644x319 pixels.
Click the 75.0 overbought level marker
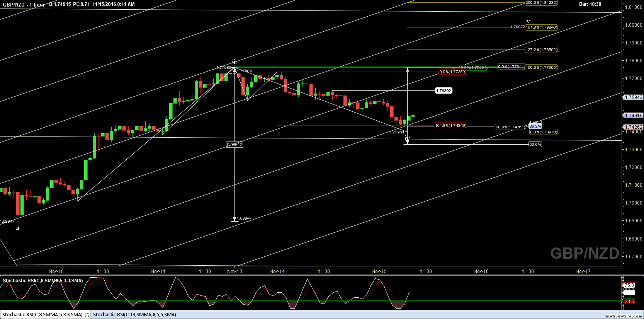point(629,285)
